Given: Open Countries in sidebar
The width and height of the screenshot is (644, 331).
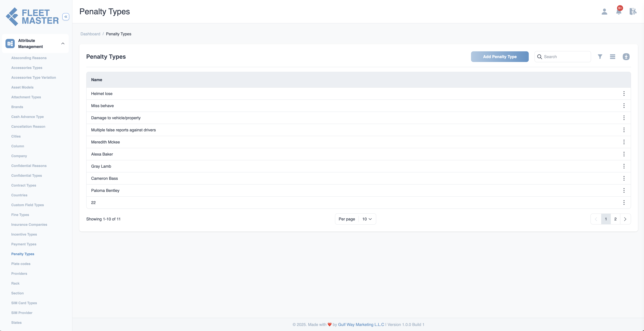Looking at the screenshot, I should (x=19, y=195).
